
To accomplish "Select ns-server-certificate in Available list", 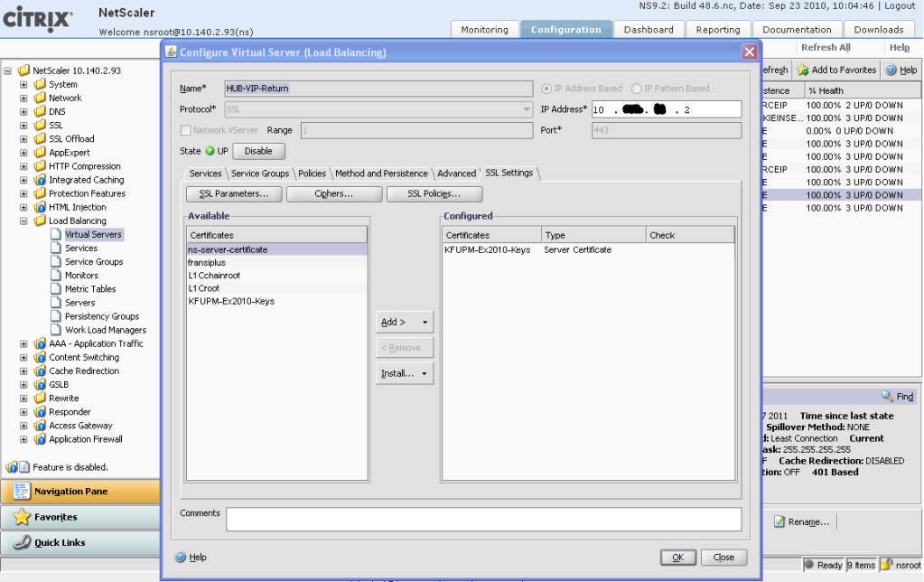I will tap(277, 249).
